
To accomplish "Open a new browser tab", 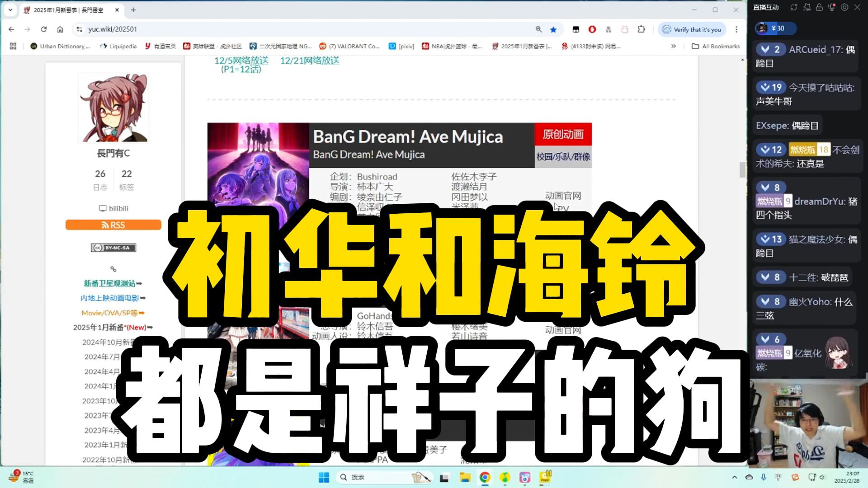I will pos(133,9).
